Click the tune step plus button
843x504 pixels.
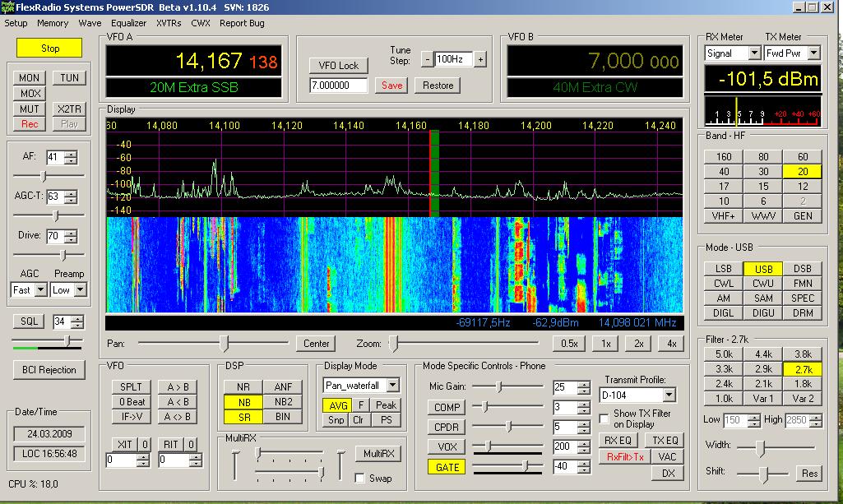[x=480, y=59]
